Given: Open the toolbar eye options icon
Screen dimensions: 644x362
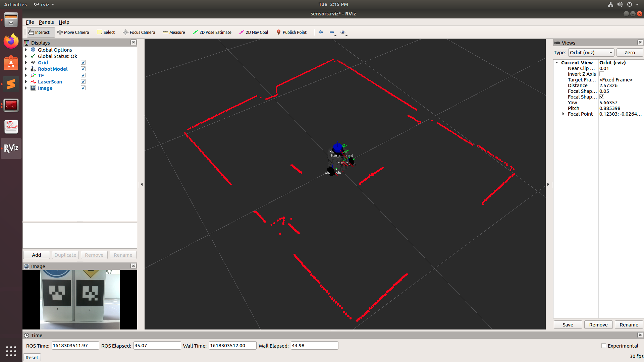Looking at the screenshot, I should point(343,32).
